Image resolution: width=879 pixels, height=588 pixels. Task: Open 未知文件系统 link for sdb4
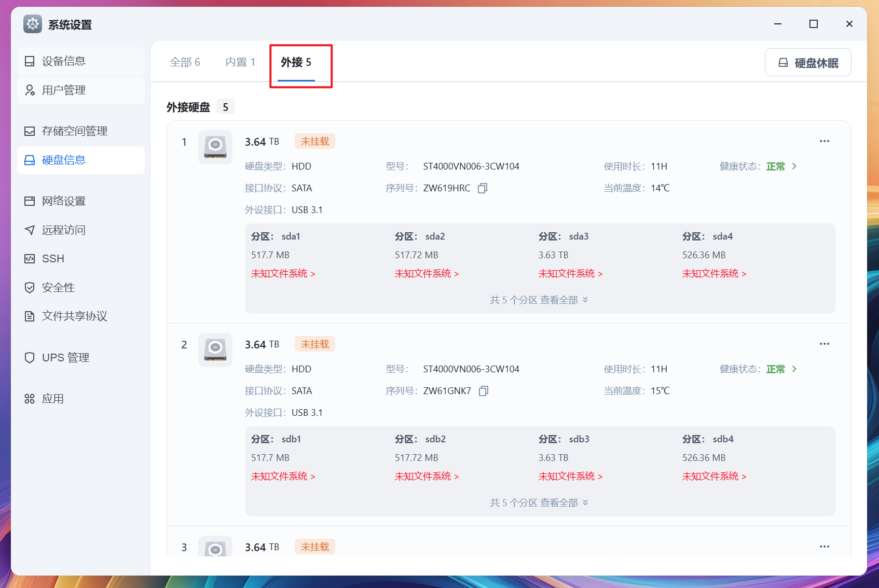pyautogui.click(x=715, y=477)
